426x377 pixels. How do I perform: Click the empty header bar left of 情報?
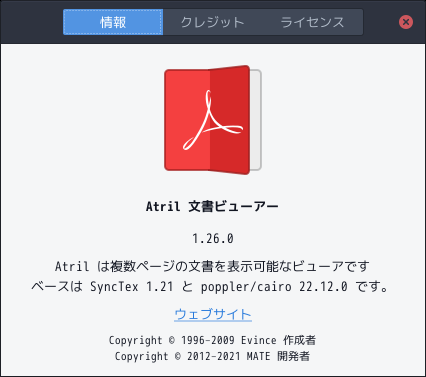(x=32, y=22)
